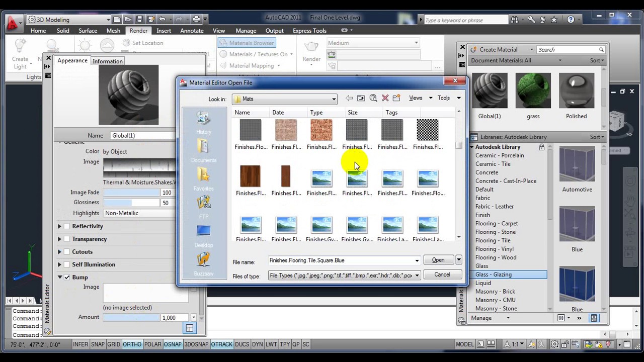
Task: Open the Tools menu in dialog
Action: tap(448, 98)
